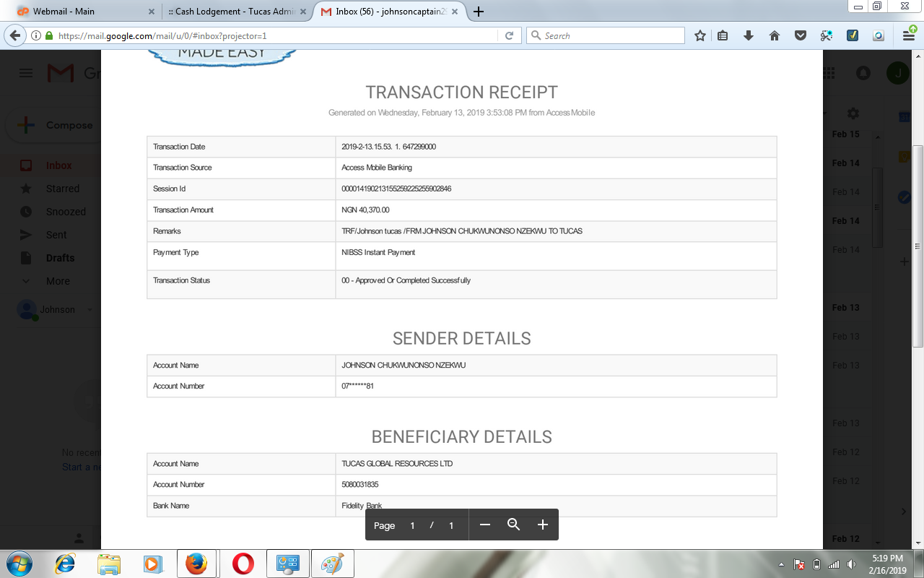The width and height of the screenshot is (924, 578).
Task: Click into the Firefox search box
Action: pos(610,35)
